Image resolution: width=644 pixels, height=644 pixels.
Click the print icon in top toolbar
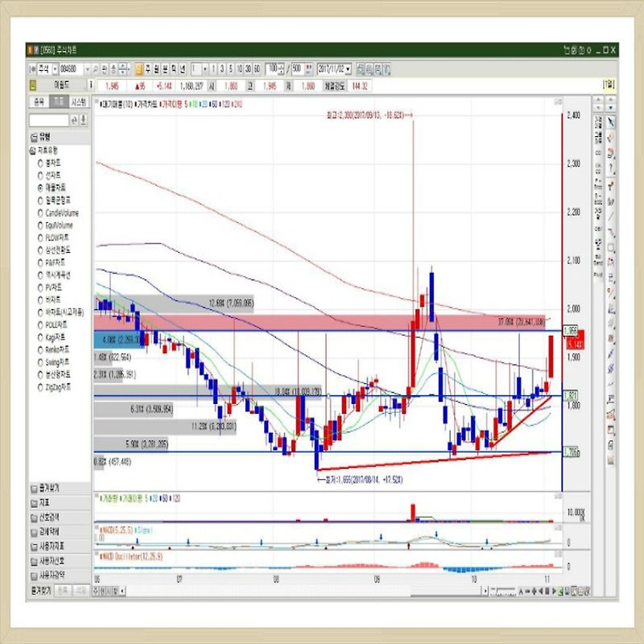click(378, 69)
